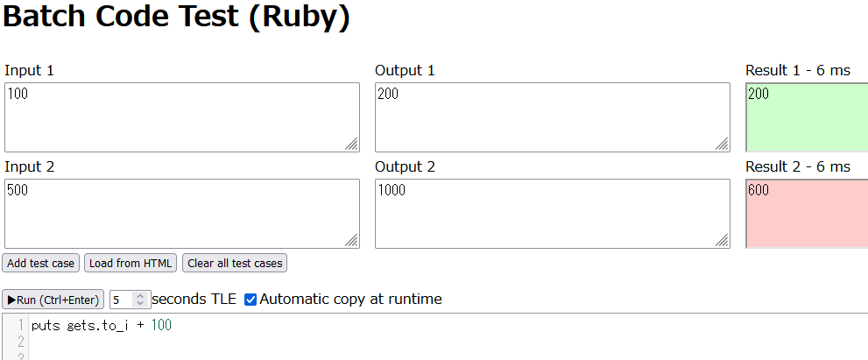
Task: Click the Input 1 text area
Action: [x=182, y=117]
